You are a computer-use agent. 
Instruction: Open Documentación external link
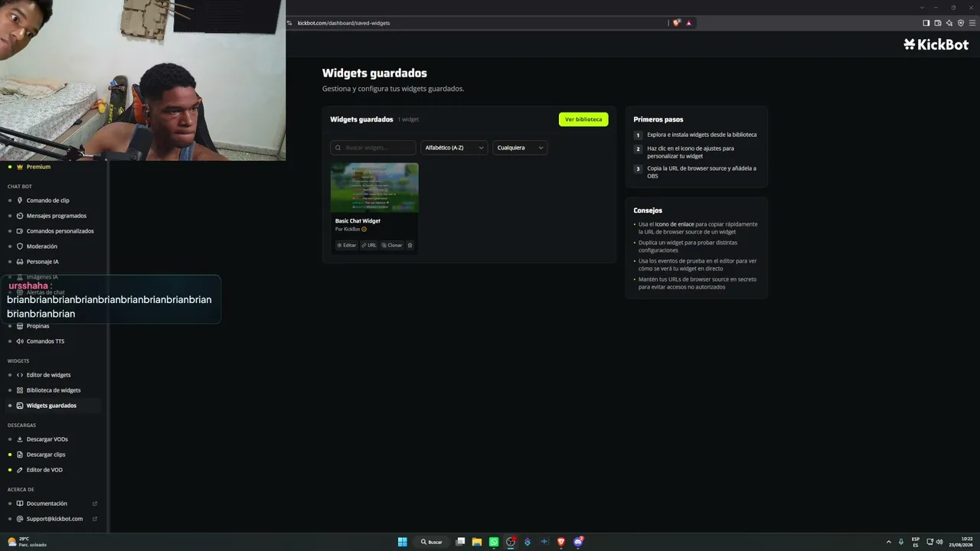tap(95, 504)
